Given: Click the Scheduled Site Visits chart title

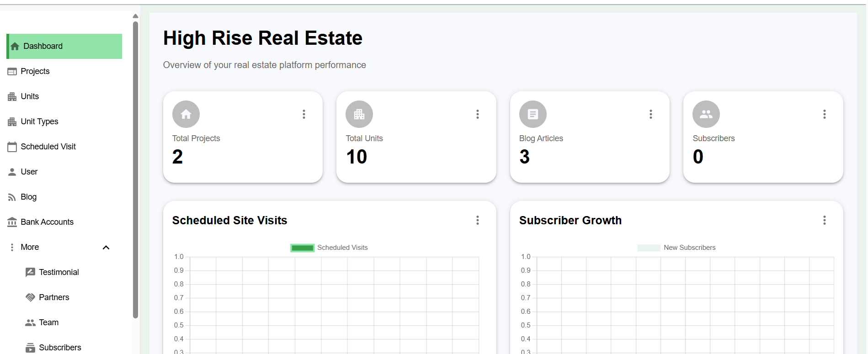Looking at the screenshot, I should coord(229,221).
